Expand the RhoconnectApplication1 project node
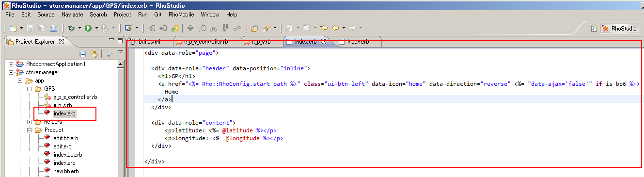Viewport: 644px width, 177px height. [11, 64]
